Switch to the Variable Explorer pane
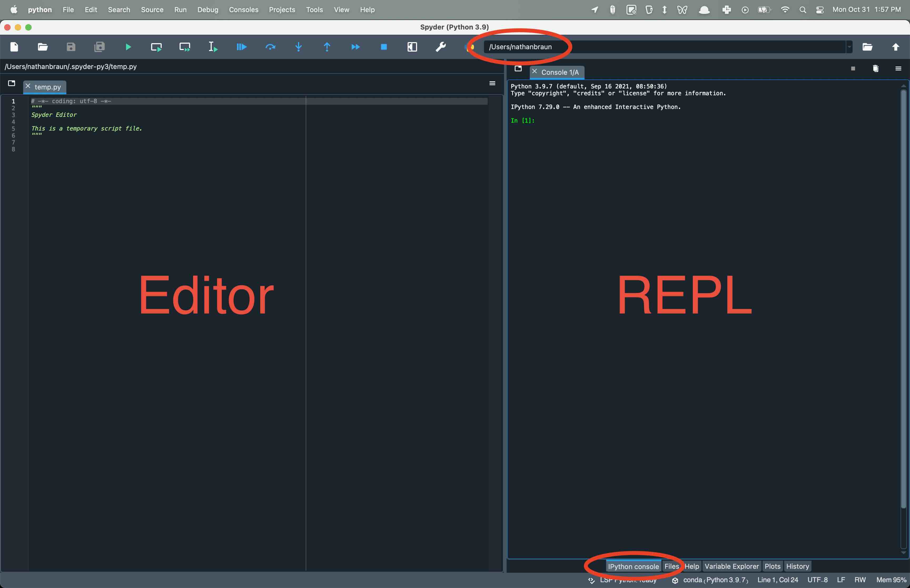Viewport: 910px width, 588px height. click(732, 566)
